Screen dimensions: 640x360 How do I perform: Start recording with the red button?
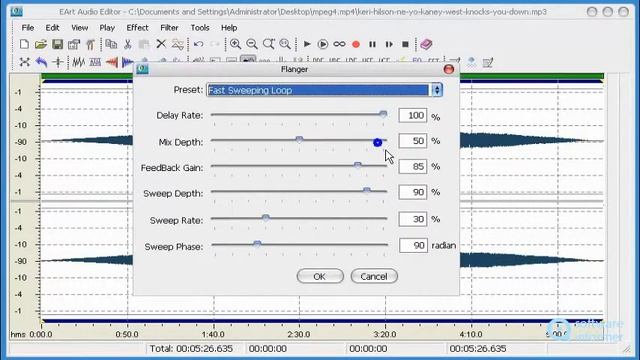pyautogui.click(x=356, y=44)
